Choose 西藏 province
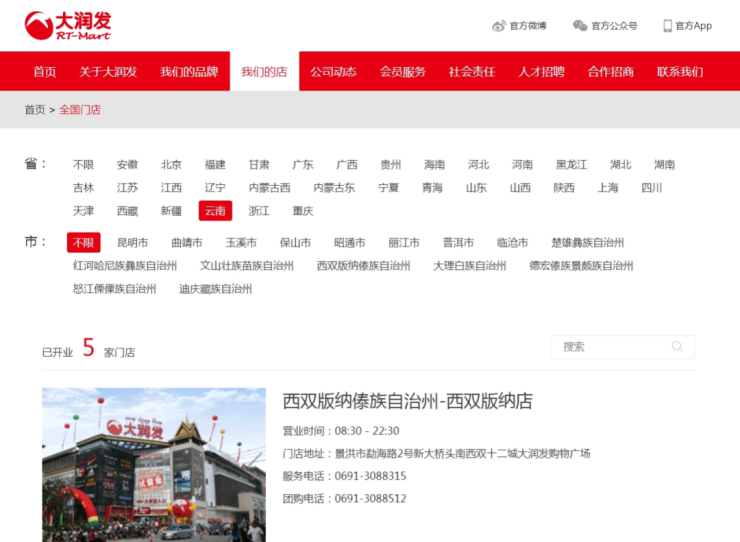Image resolution: width=740 pixels, height=542 pixels. pos(127,211)
